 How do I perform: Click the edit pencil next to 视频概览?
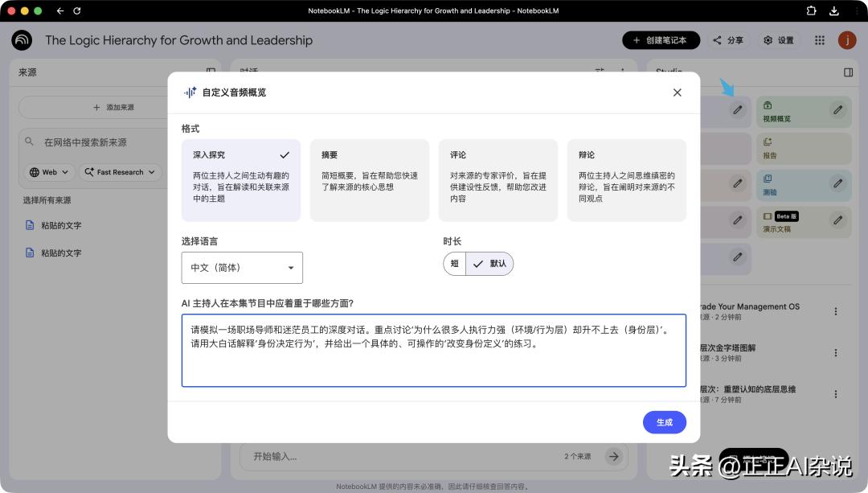[837, 110]
